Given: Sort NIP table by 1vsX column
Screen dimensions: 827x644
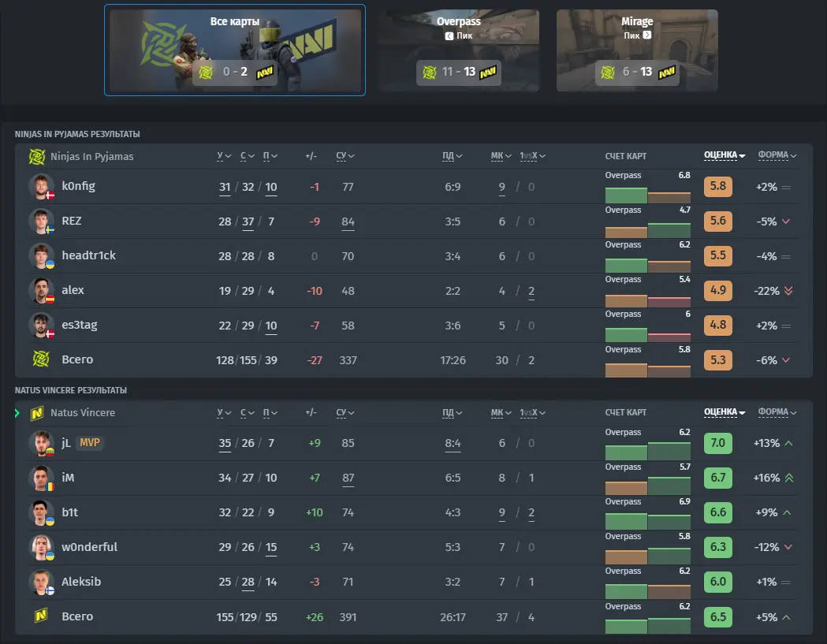Looking at the screenshot, I should pos(532,155).
